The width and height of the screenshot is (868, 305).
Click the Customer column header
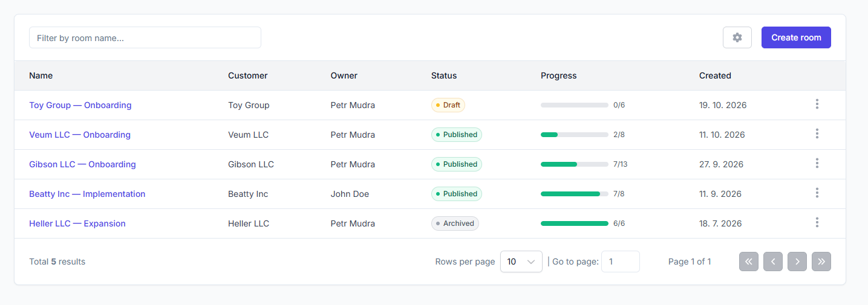tap(248, 75)
